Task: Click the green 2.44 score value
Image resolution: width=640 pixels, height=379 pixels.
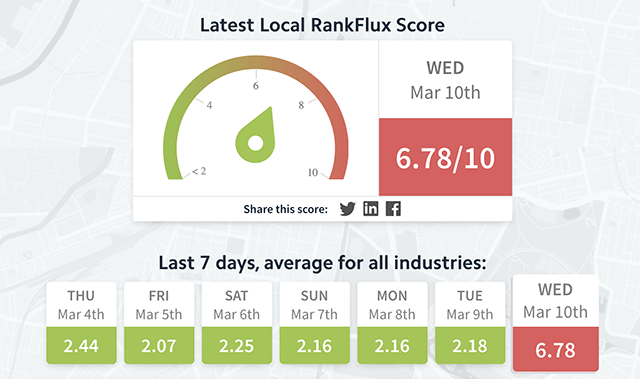Action: (81, 346)
